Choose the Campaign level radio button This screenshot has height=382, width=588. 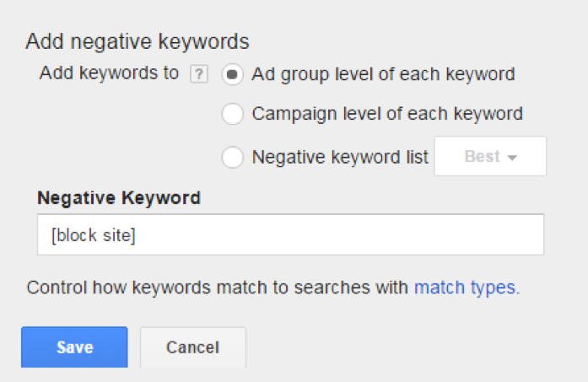point(233,114)
